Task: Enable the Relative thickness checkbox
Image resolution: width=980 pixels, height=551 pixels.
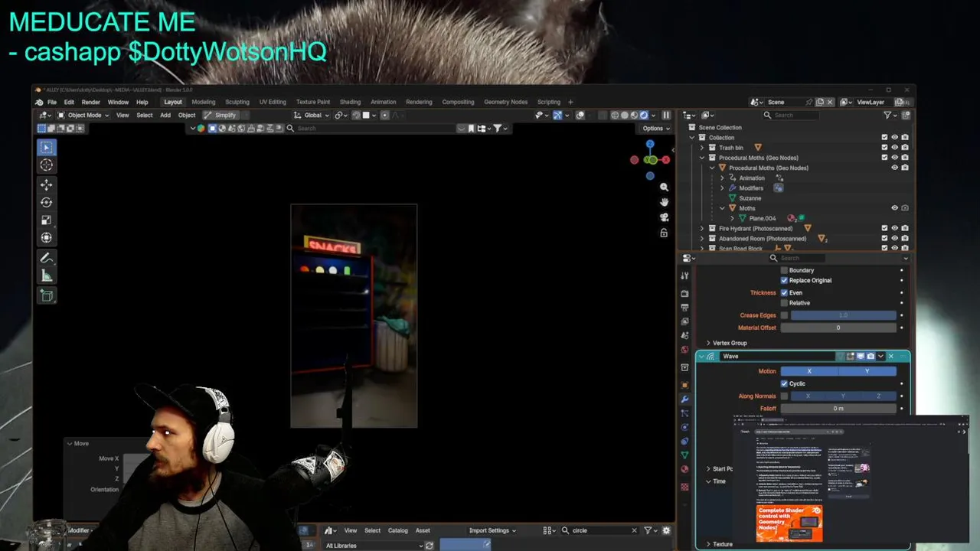Action: pyautogui.click(x=784, y=302)
